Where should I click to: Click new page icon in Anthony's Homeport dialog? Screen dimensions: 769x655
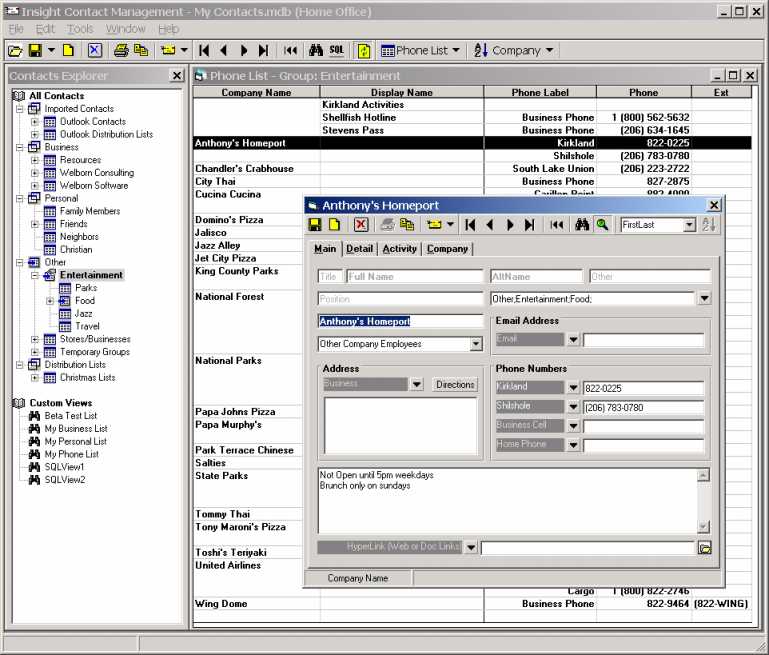click(334, 225)
